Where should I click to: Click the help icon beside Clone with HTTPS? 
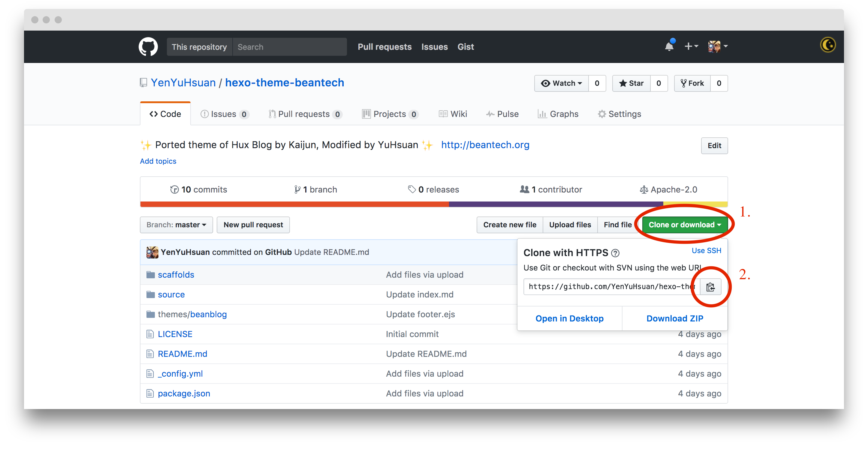[615, 253]
